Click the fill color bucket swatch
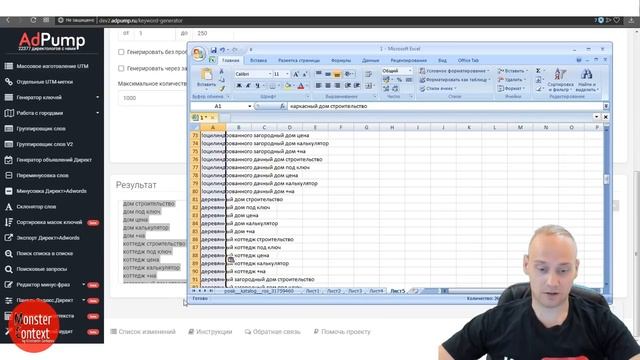 click(x=288, y=86)
